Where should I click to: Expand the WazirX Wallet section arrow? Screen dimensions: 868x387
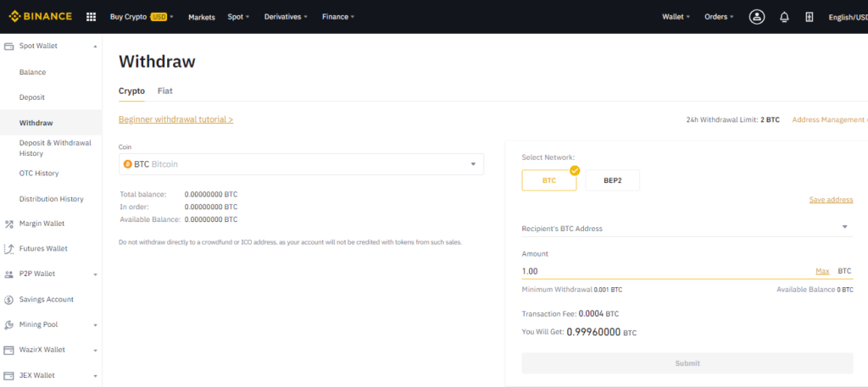[95, 351]
